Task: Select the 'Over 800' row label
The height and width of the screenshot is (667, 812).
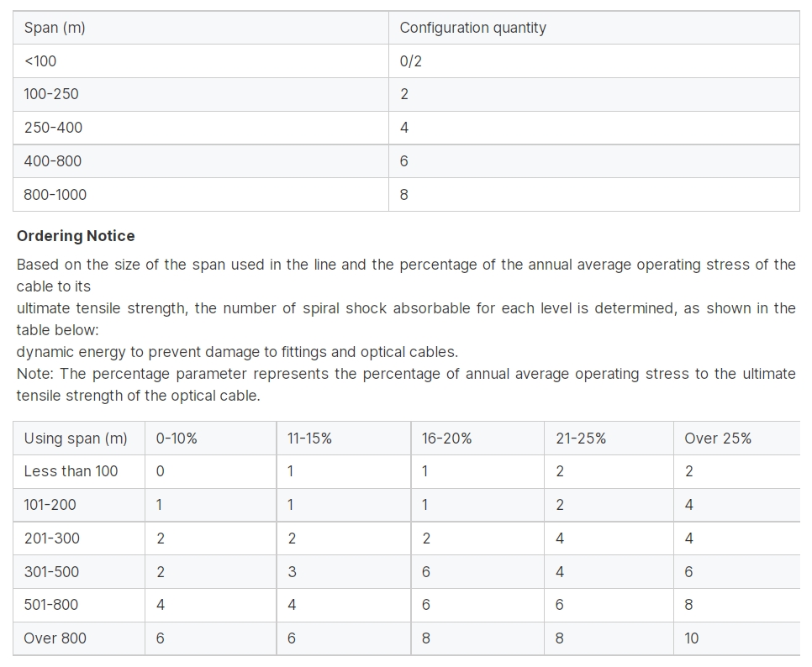Action: (x=79, y=638)
